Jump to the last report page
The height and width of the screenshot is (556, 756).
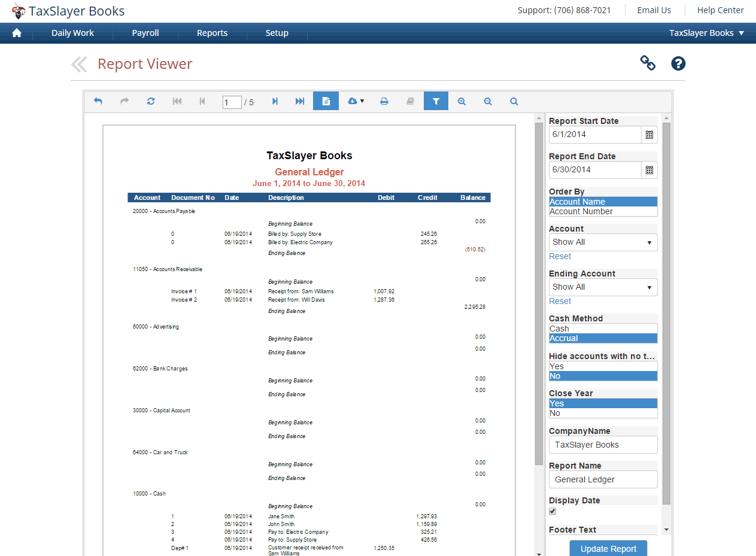click(x=300, y=101)
